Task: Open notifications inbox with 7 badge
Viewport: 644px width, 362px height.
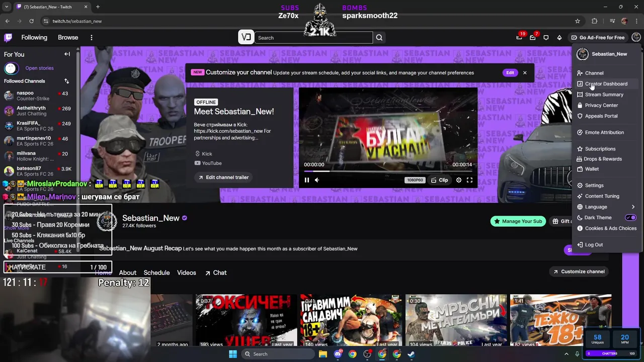Action: pyautogui.click(x=532, y=38)
